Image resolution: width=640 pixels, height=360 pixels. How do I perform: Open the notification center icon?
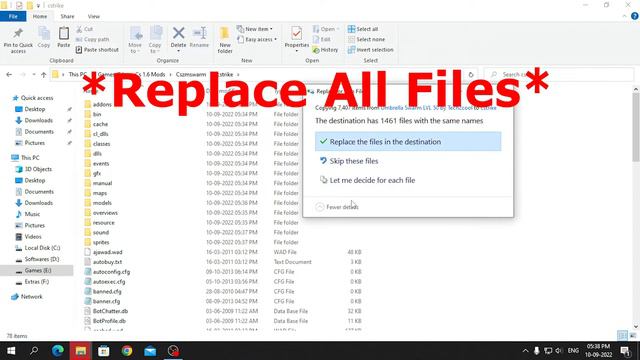click(x=626, y=351)
